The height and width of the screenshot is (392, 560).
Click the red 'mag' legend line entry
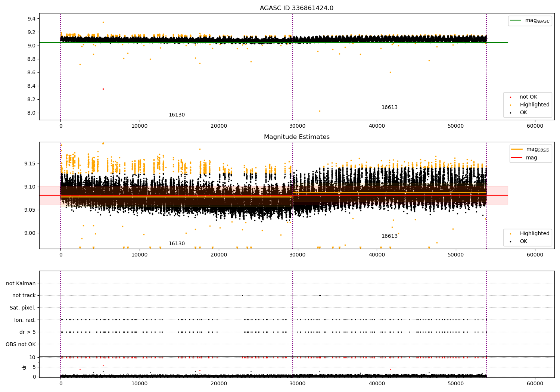pyautogui.click(x=517, y=158)
